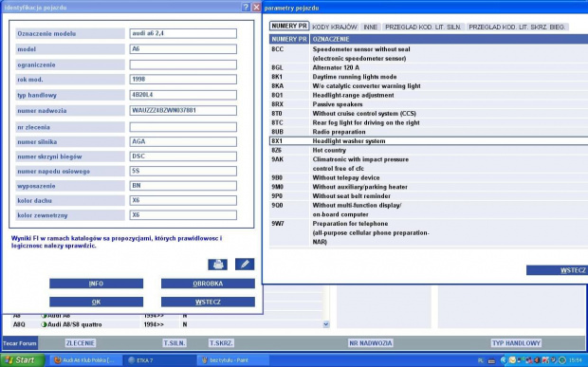Click the empty ograniczenie field

tap(183, 64)
